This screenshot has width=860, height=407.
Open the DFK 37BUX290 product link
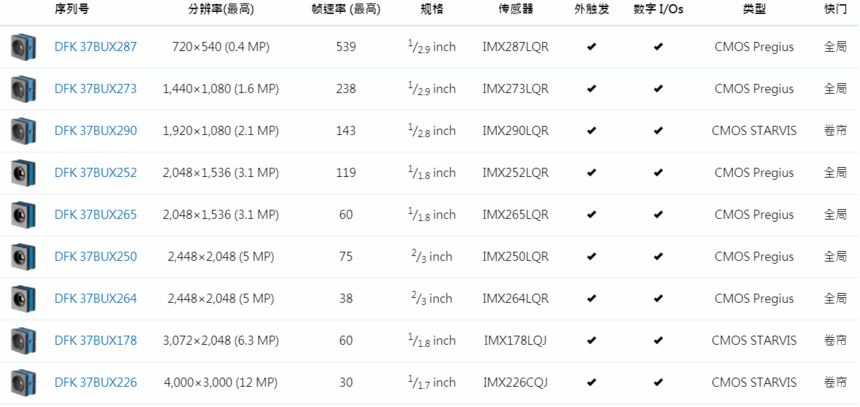pyautogui.click(x=95, y=131)
